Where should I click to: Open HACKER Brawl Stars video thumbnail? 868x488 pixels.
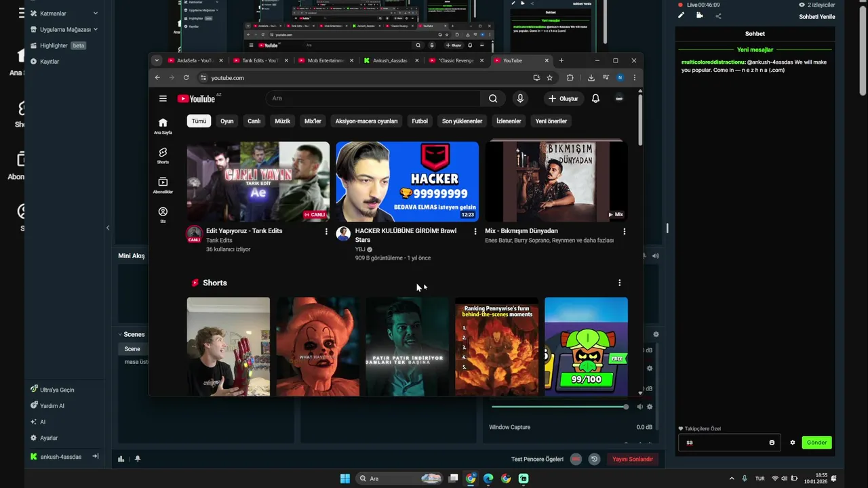[x=408, y=182]
